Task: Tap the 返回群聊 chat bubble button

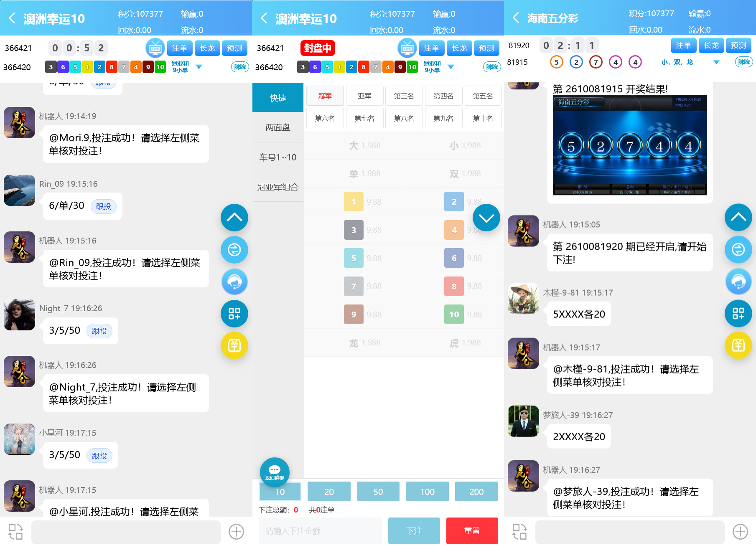Action: [x=275, y=472]
